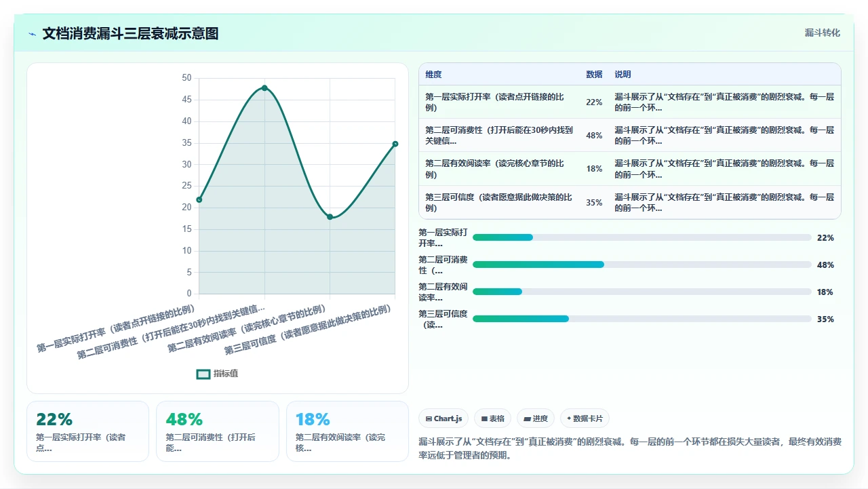Viewport: 868px width, 489px height.
Task: Click the x-axis label 第三层可信度（读者愿意据此做决策的比例）
Action: (309, 330)
